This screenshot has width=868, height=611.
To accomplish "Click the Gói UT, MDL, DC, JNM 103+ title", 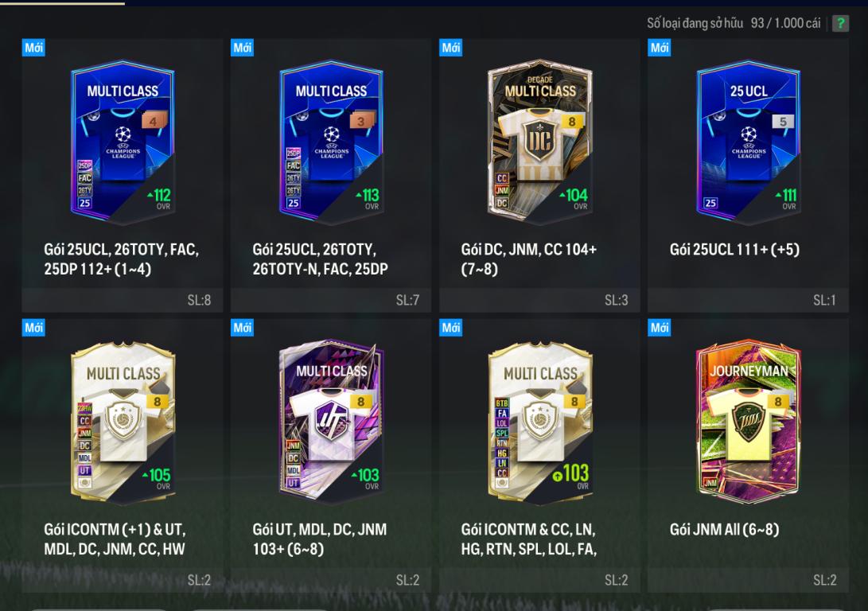I will pyautogui.click(x=319, y=539).
